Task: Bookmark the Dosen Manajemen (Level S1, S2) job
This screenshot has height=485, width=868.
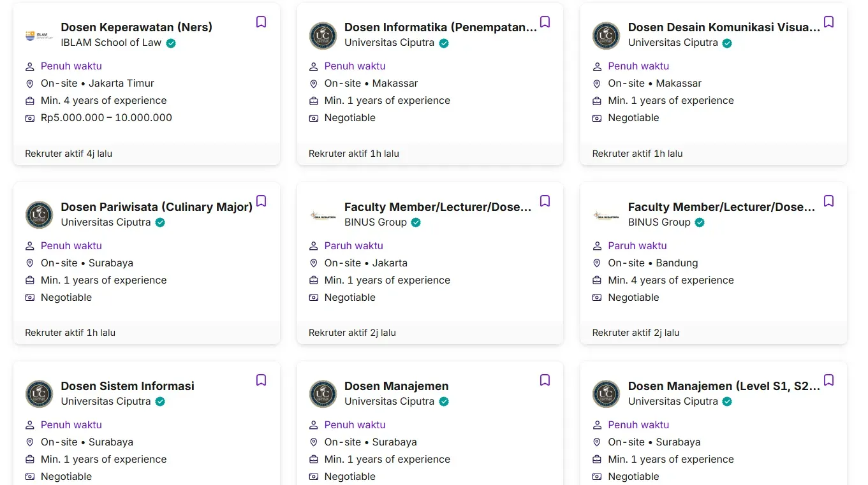Action: pos(828,380)
